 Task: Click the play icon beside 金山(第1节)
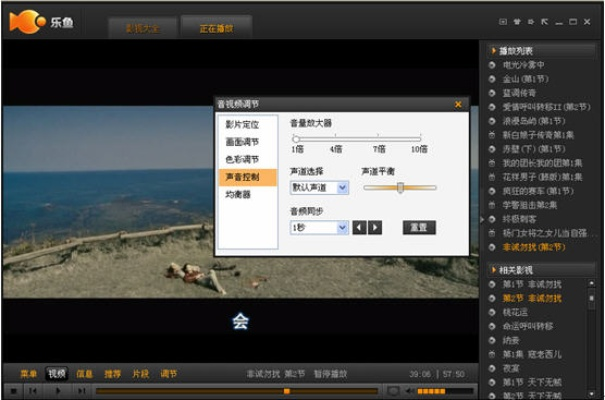click(492, 78)
